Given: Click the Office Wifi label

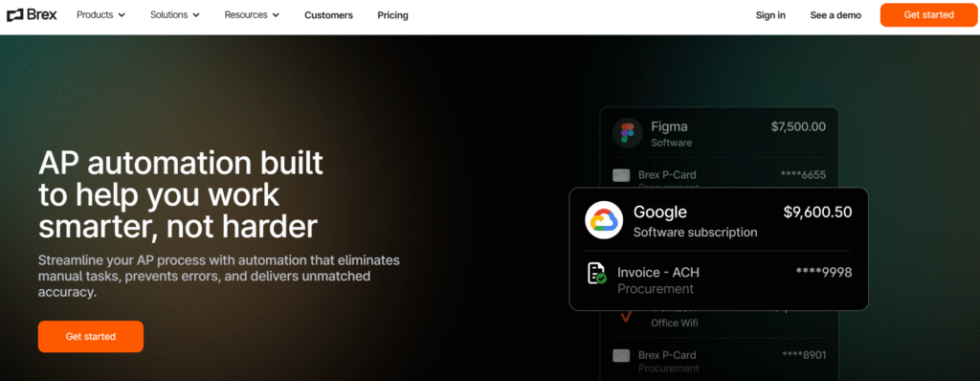Looking at the screenshot, I should (x=675, y=324).
